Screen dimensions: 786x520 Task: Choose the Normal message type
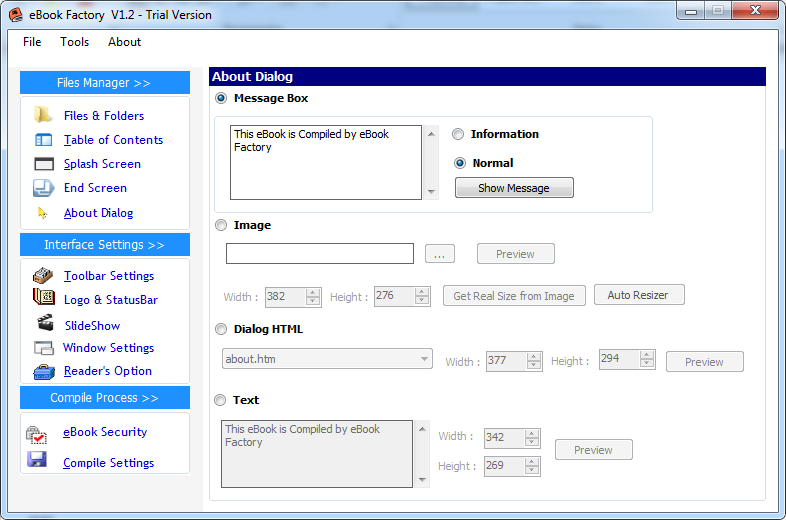[x=460, y=163]
